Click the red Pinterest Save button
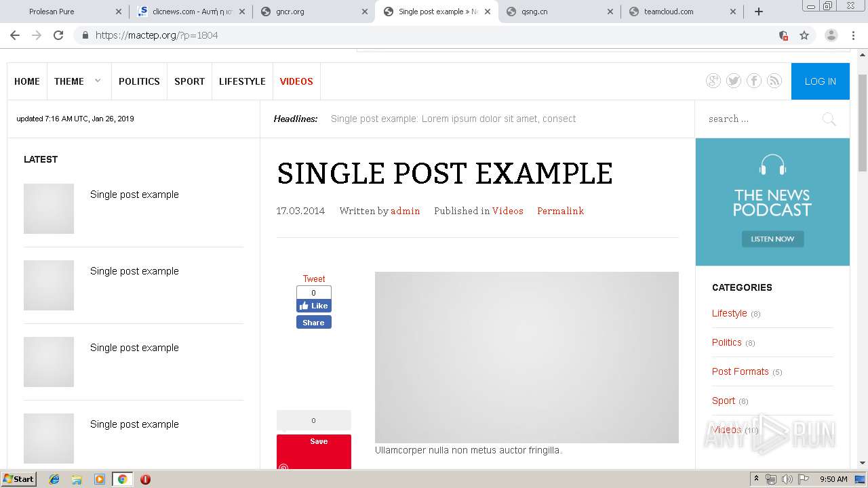Image resolution: width=868 pixels, height=488 pixels. [314, 451]
